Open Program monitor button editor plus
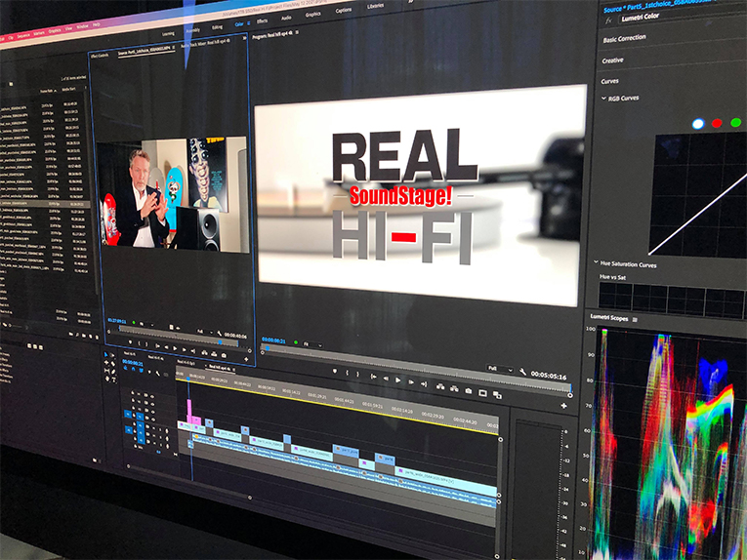 [563, 406]
